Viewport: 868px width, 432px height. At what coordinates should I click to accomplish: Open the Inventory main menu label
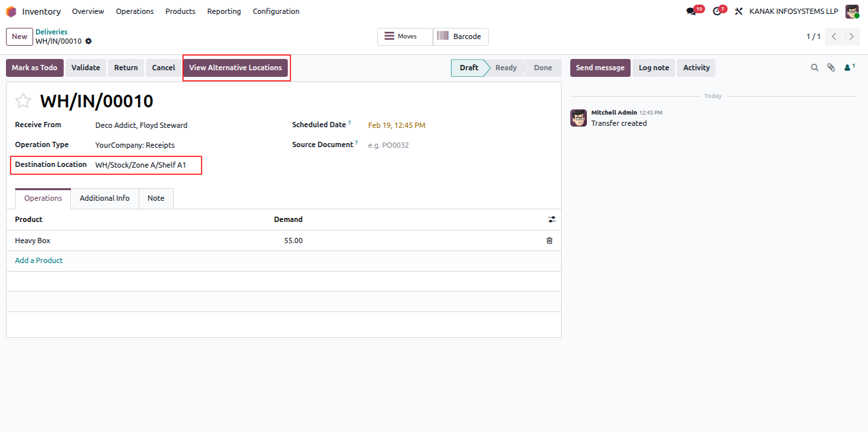pyautogui.click(x=41, y=11)
